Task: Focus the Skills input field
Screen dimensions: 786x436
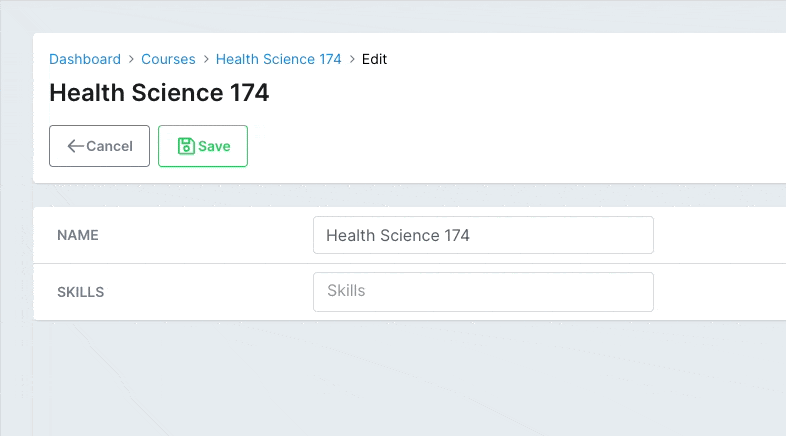Action: pyautogui.click(x=483, y=292)
